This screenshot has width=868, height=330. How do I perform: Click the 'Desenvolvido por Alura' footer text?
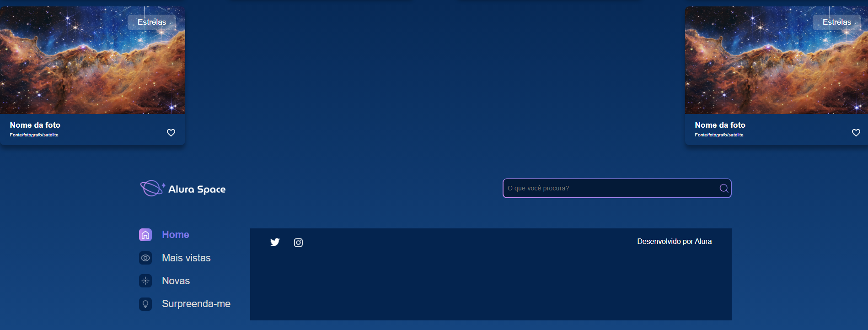(674, 241)
